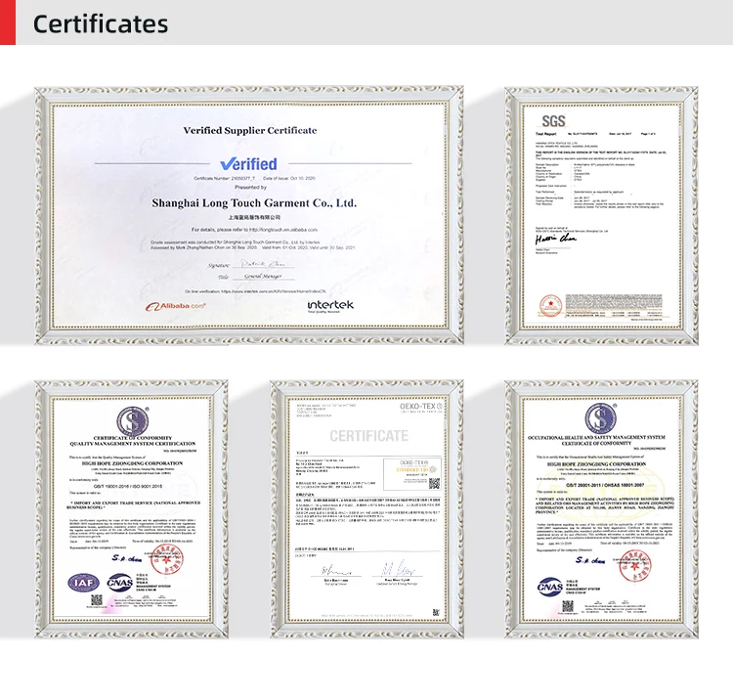Click 'Verified Supplier Certificate' title text

click(x=250, y=130)
